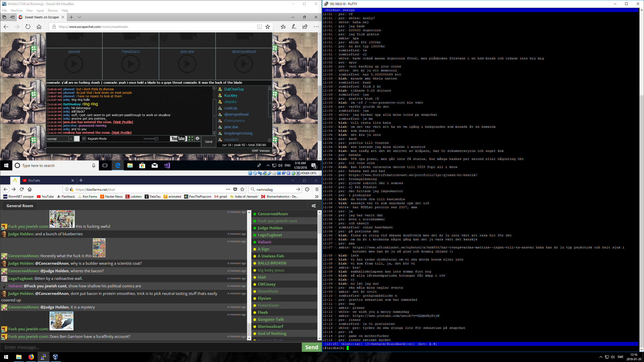This screenshot has width=644, height=362.
Task: Bookmark this page star in Firefox
Action: click(242, 189)
